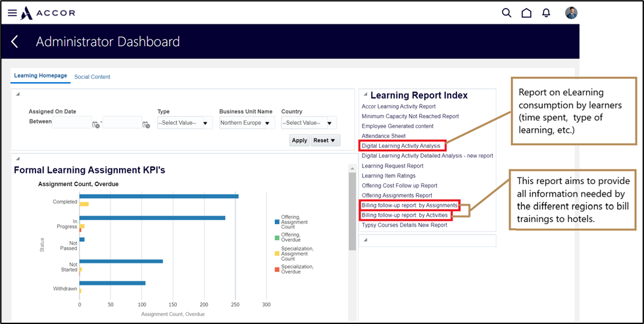Click the blue In Progress bar
This screenshot has height=324, width=644.
[x=153, y=218]
